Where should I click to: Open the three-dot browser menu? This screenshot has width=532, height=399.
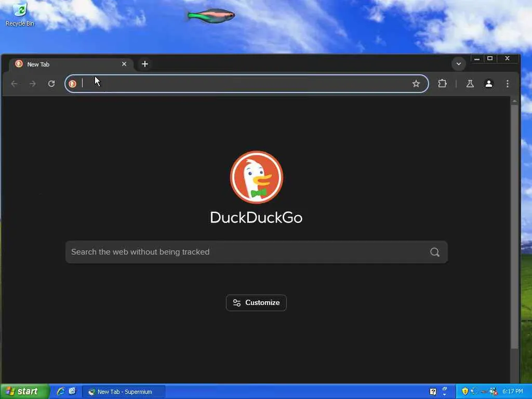point(507,84)
